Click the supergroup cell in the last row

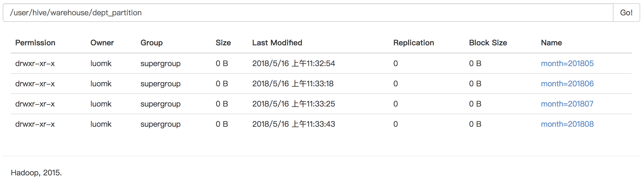(160, 124)
